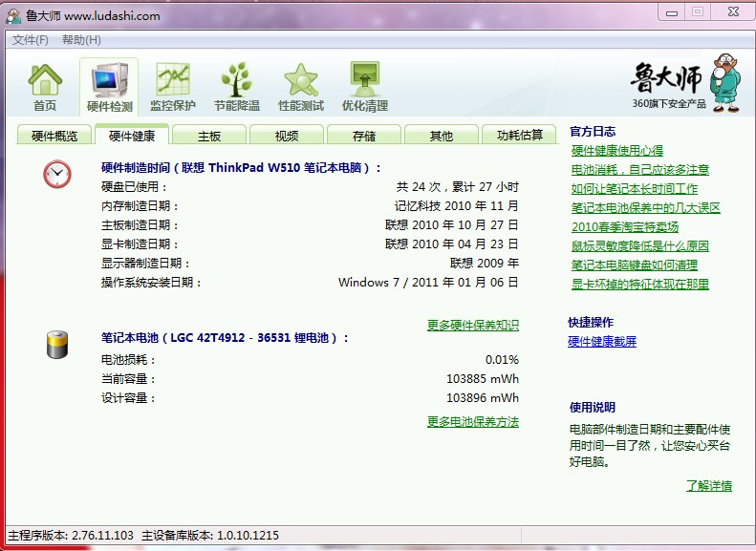Open the 帮助(H) menu

coord(81,40)
